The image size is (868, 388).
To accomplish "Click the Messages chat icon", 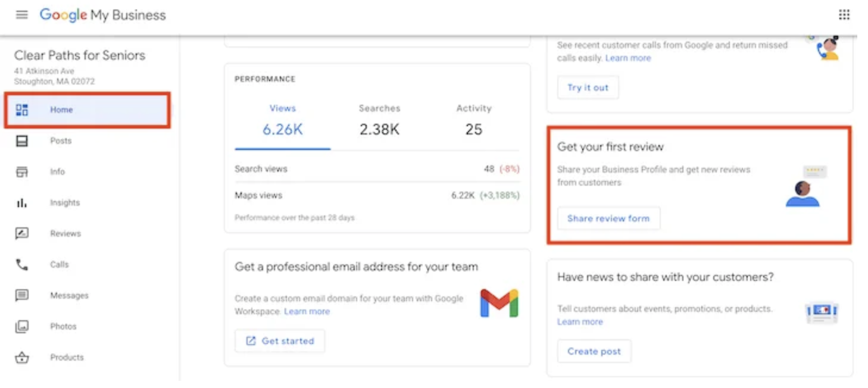I will coord(22,296).
